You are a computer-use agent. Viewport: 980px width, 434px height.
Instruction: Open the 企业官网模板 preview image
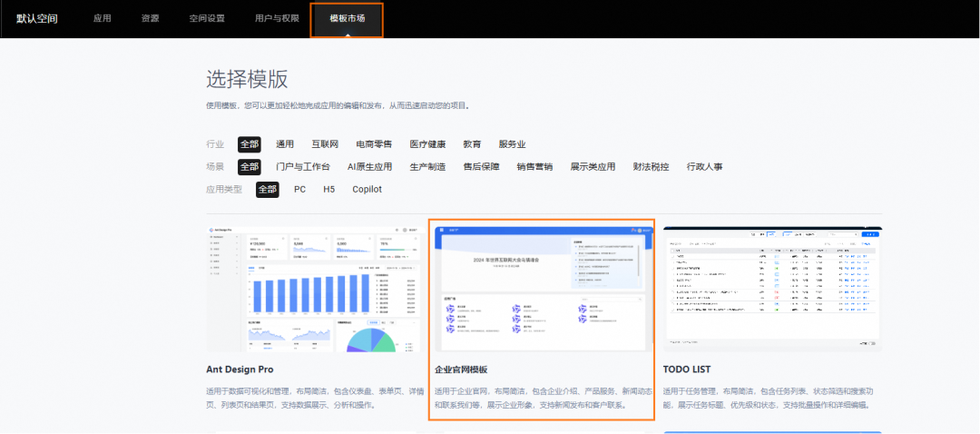pos(541,289)
